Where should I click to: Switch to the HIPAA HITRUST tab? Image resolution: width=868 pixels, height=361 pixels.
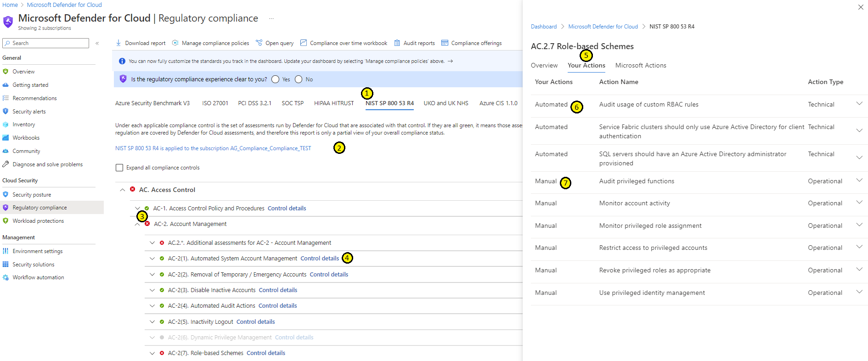pos(334,103)
